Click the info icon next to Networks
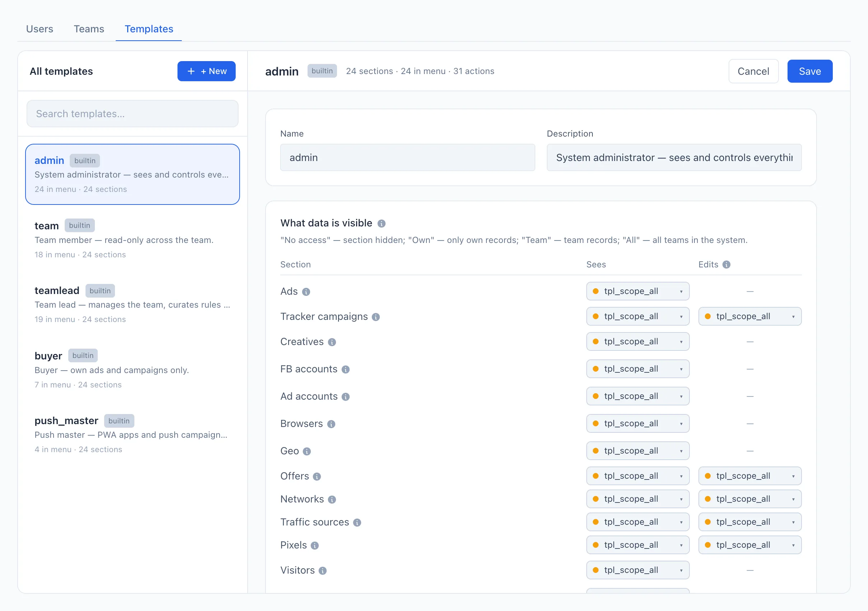 [332, 500]
